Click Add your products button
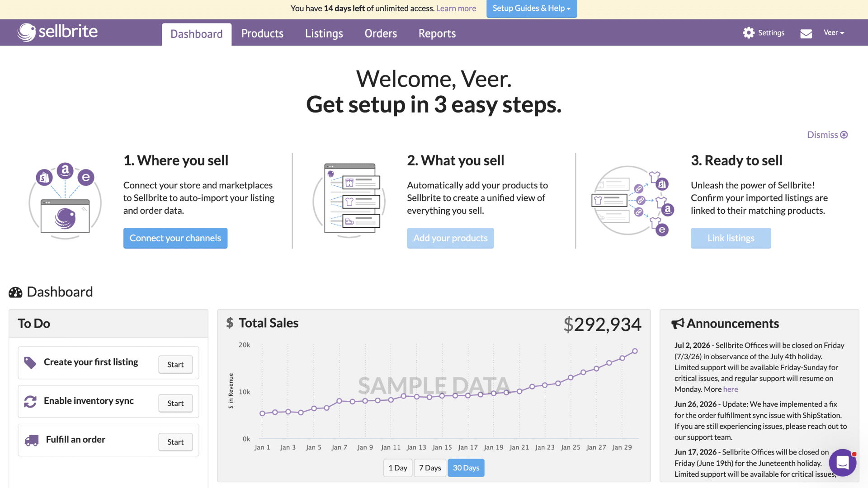 (x=450, y=238)
